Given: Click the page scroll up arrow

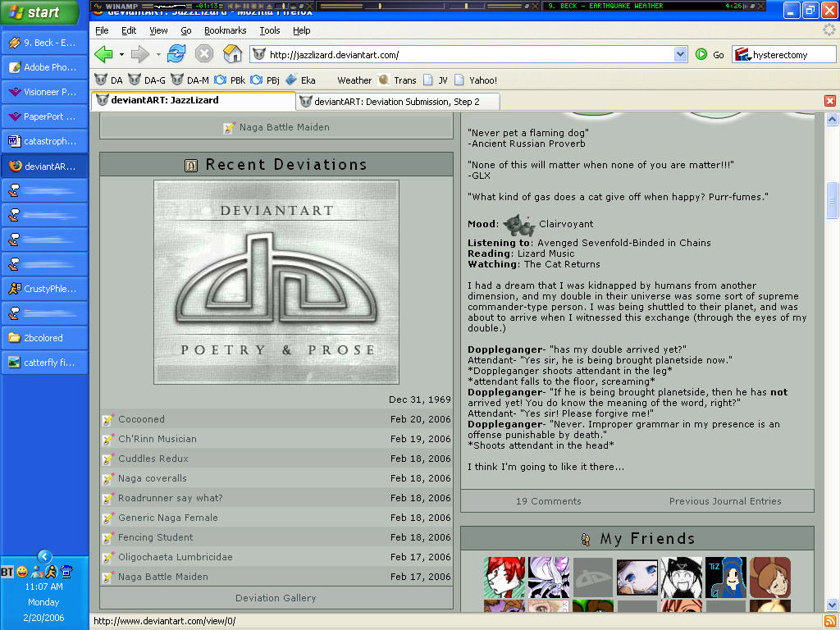Looking at the screenshot, I should pos(832,119).
